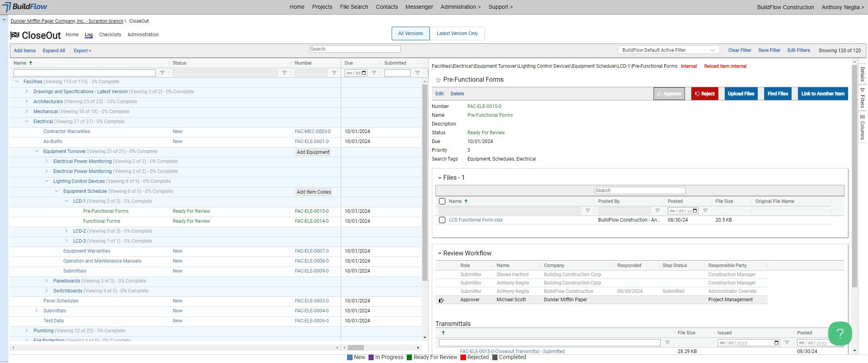The image size is (868, 363).
Task: Open the LCD Functional Form.xlsx file link
Action: (476, 220)
